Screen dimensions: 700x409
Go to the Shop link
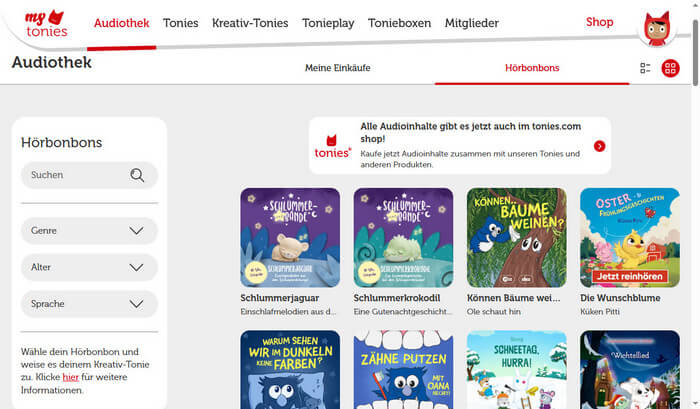click(x=599, y=22)
